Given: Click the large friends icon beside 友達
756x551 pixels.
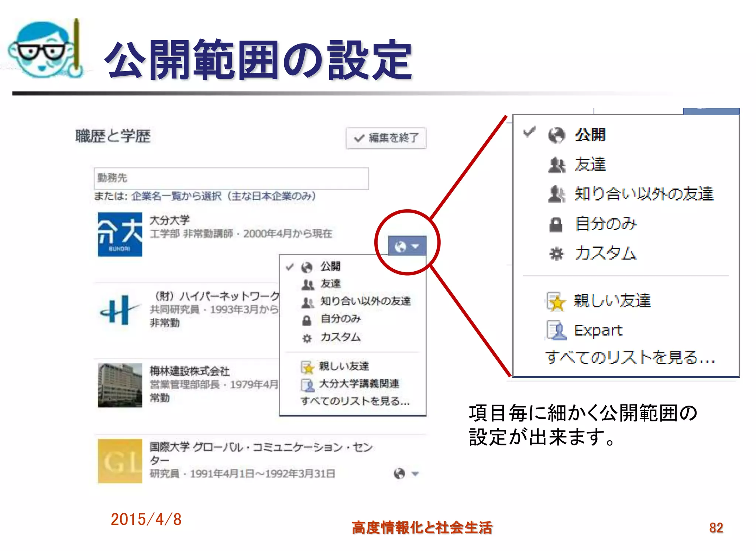Looking at the screenshot, I should tap(556, 165).
